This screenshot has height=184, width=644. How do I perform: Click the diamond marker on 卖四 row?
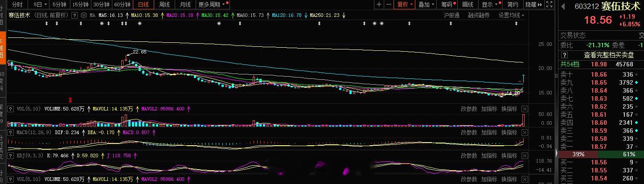tap(636, 123)
